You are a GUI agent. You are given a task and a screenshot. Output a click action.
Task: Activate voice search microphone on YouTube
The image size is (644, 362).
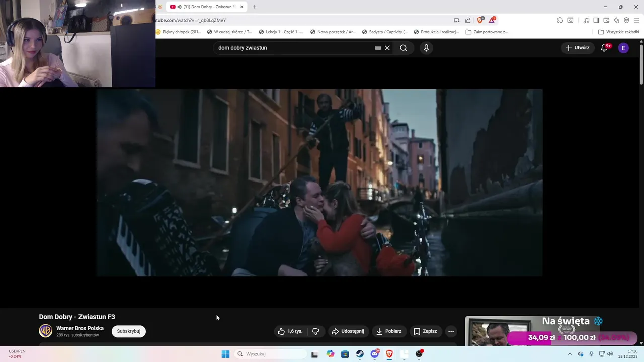pos(426,48)
